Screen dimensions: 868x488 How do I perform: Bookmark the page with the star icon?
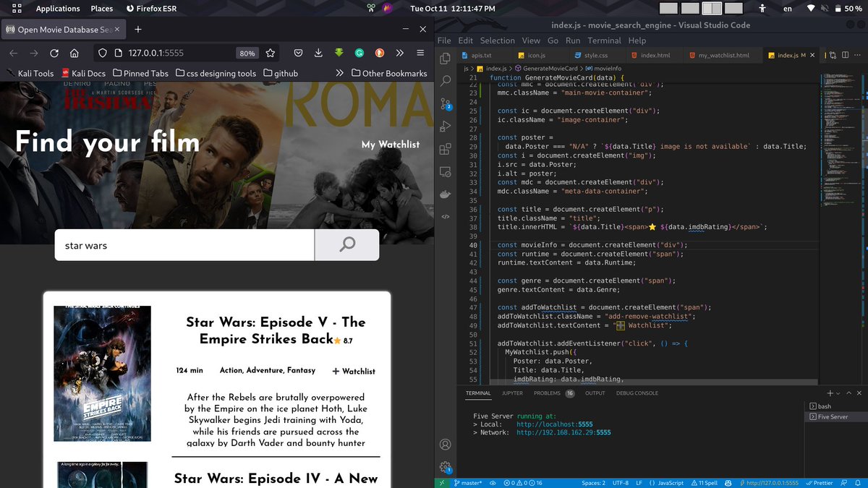(x=271, y=52)
